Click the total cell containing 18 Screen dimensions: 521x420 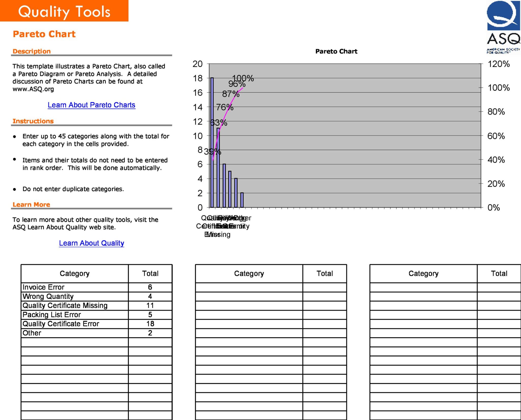[150, 324]
